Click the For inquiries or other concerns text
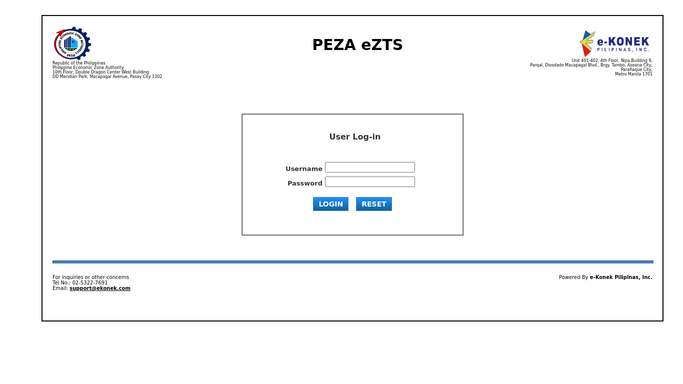Viewport: 683px width, 384px height. click(x=91, y=277)
